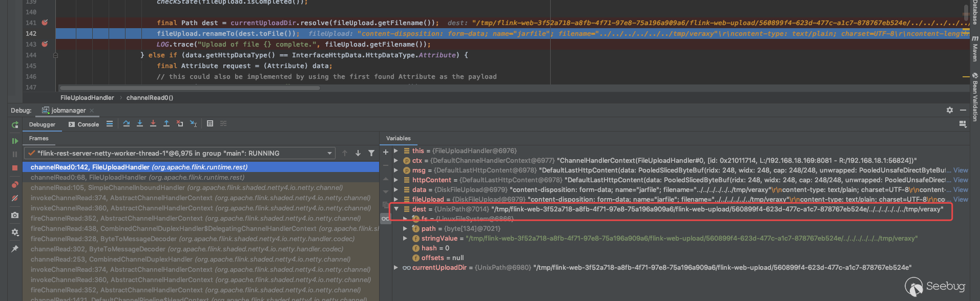Click View link for fileUpload variable
980x301 pixels.
click(x=961, y=200)
